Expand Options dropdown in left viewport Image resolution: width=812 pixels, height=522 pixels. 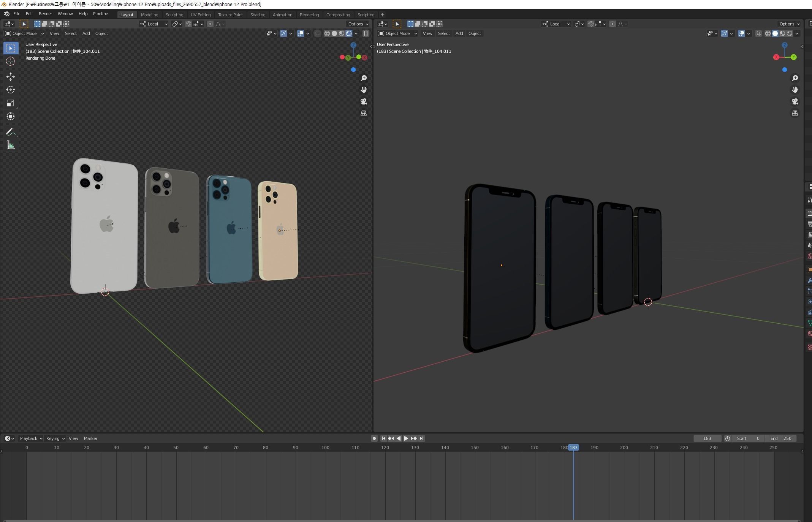click(358, 24)
